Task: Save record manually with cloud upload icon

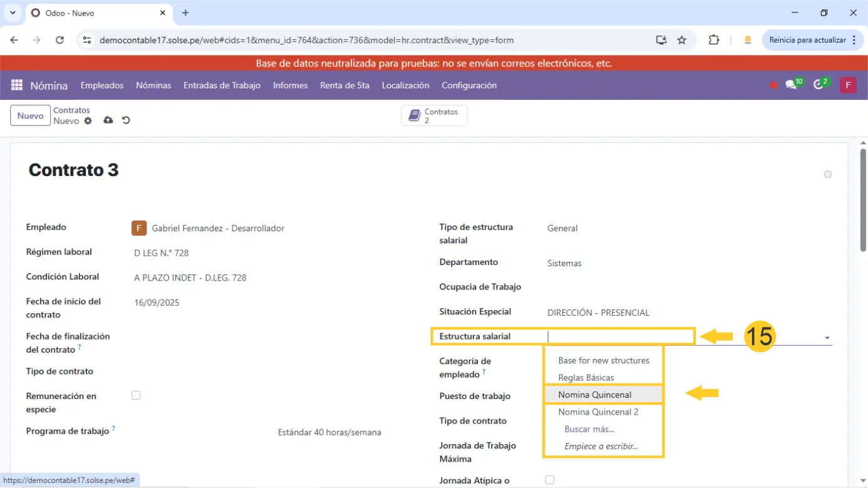Action: pyautogui.click(x=108, y=120)
